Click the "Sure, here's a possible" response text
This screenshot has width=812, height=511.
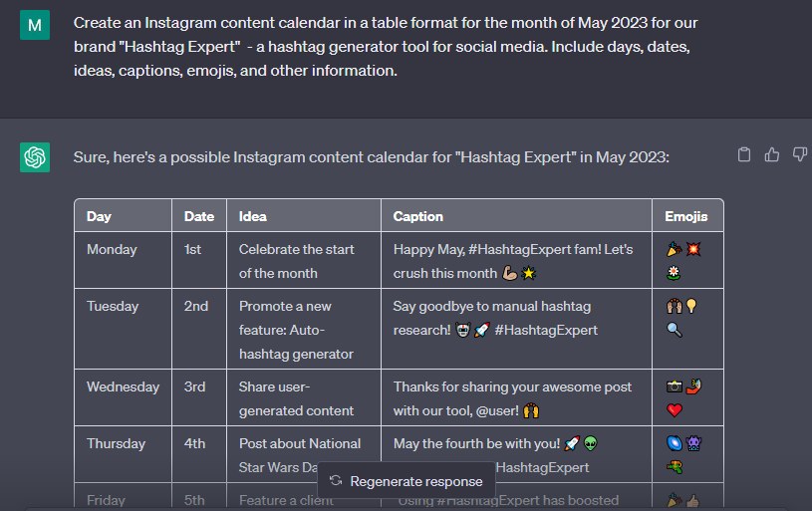pyautogui.click(x=372, y=157)
